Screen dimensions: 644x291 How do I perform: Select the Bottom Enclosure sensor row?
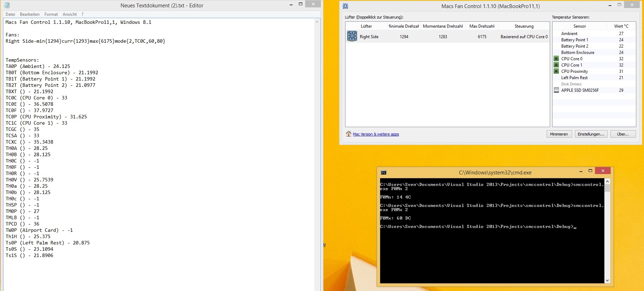click(594, 53)
